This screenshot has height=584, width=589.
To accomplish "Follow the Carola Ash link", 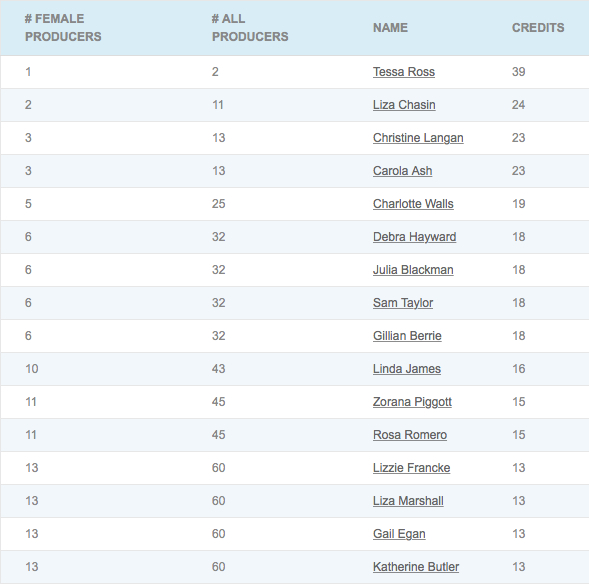I will (x=402, y=171).
